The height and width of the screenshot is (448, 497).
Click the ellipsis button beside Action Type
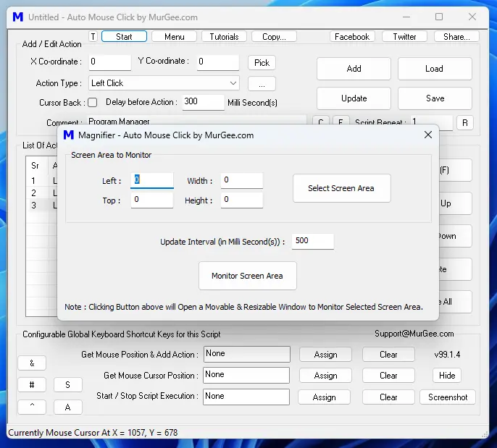(262, 84)
